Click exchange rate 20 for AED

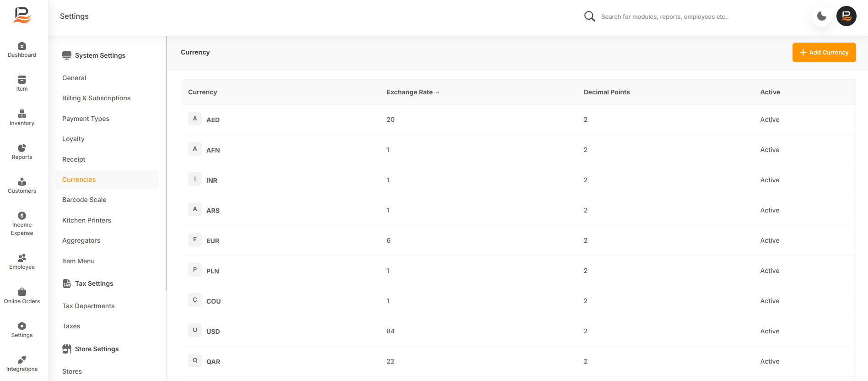[390, 120]
